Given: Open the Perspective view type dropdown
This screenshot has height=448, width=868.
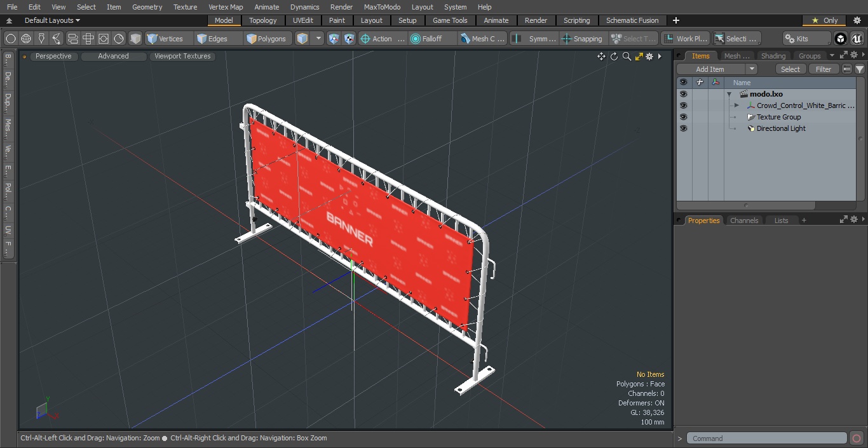Looking at the screenshot, I should [x=53, y=56].
